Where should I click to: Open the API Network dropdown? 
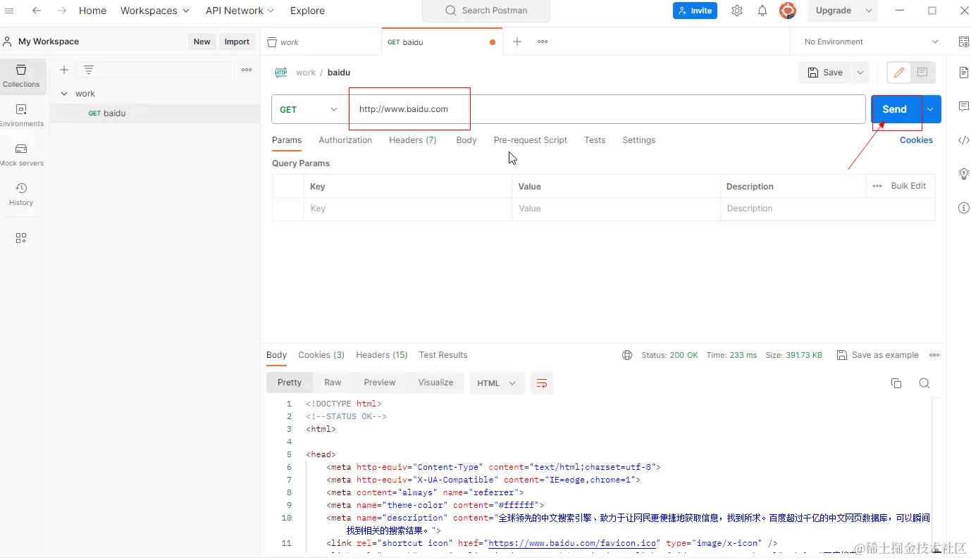click(x=240, y=11)
